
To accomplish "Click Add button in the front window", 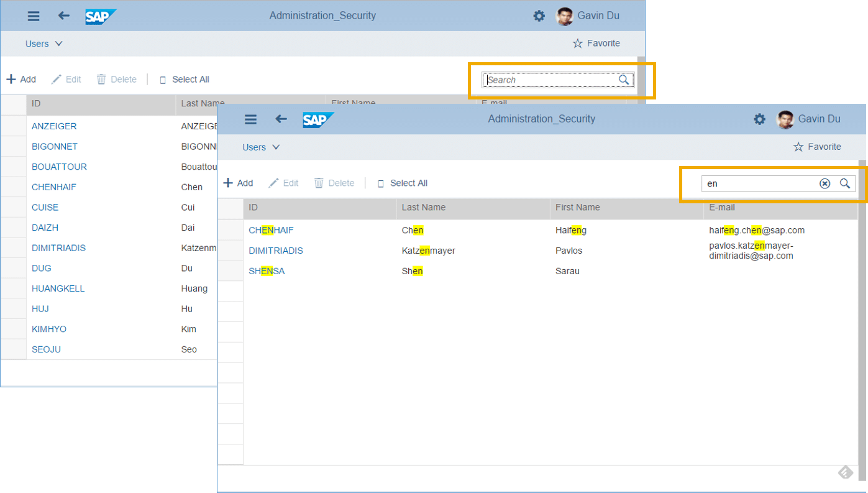I will (x=238, y=183).
